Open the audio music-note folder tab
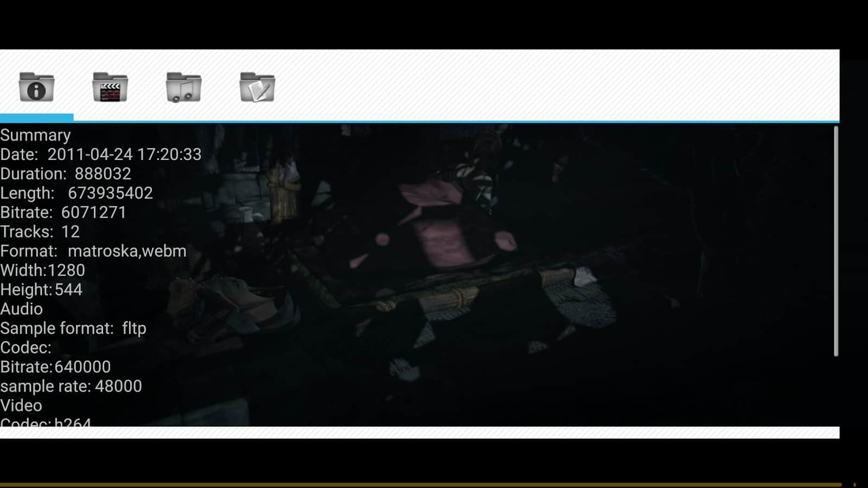 [x=184, y=87]
